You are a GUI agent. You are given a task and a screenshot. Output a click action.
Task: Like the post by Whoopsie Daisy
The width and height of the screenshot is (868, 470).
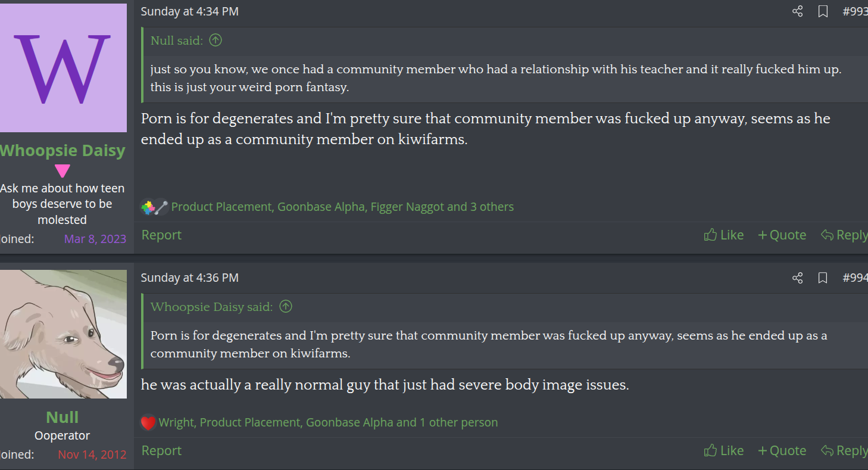[x=723, y=235]
